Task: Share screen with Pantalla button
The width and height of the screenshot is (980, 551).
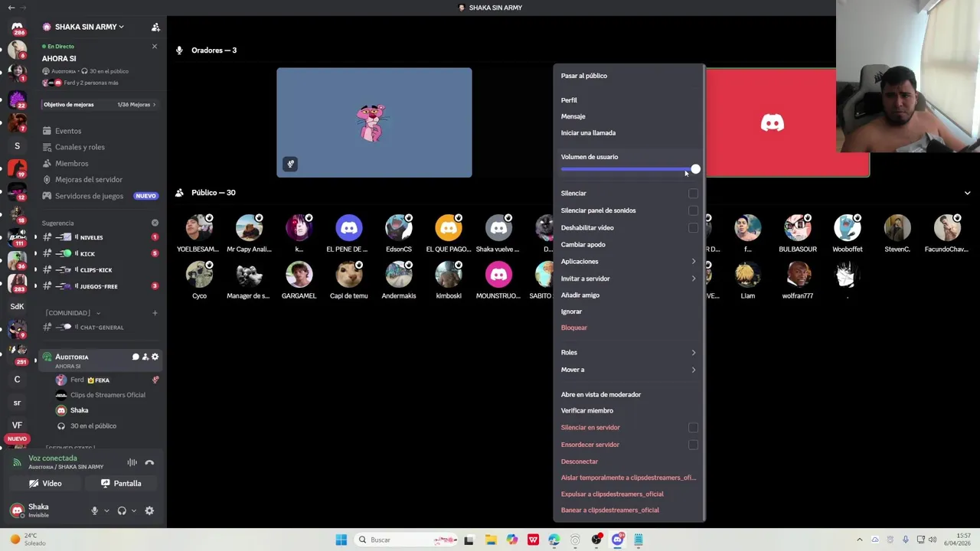Action: point(122,484)
